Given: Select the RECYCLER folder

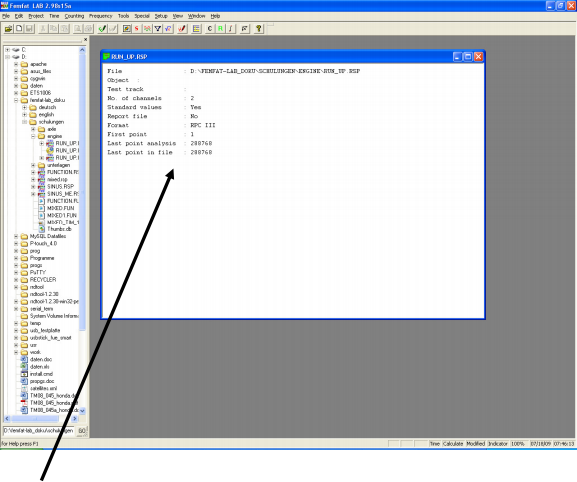Looking at the screenshot, I should (x=43, y=280).
